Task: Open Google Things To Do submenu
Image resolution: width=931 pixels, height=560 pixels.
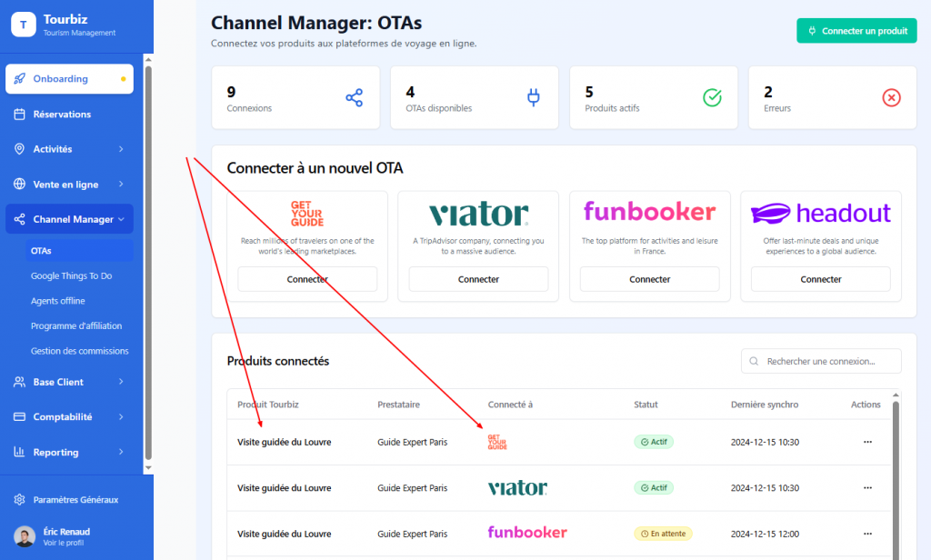Action: pos(71,275)
